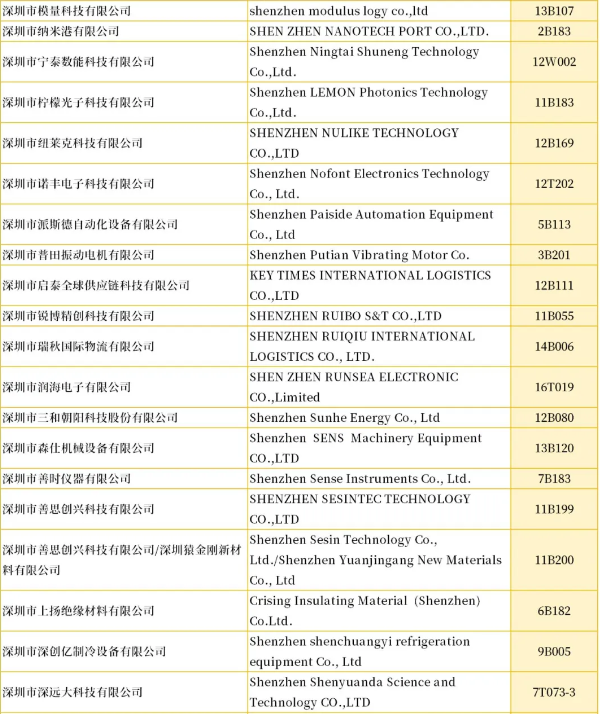This screenshot has width=600, height=714.
Task: Click Shenzhen Putian Vibrating Motor Co. text
Action: coord(359,255)
